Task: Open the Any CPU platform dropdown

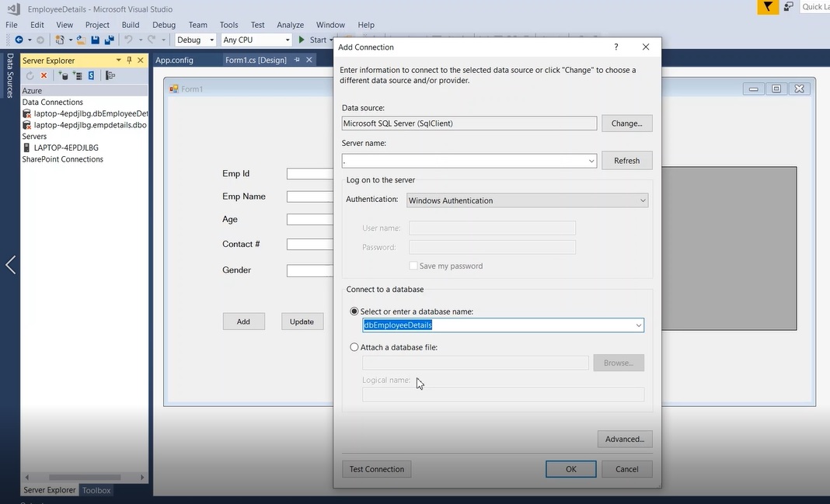Action: click(256, 40)
